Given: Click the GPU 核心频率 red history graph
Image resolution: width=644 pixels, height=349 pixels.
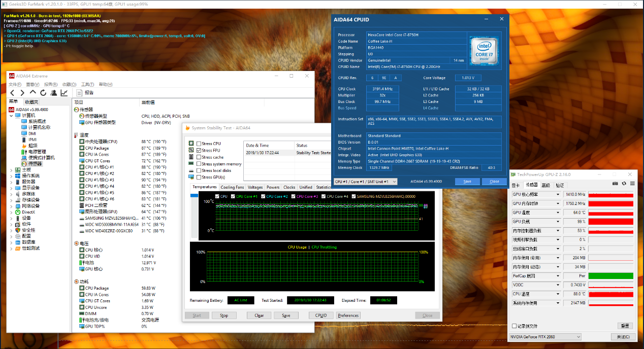Looking at the screenshot, I should [611, 194].
